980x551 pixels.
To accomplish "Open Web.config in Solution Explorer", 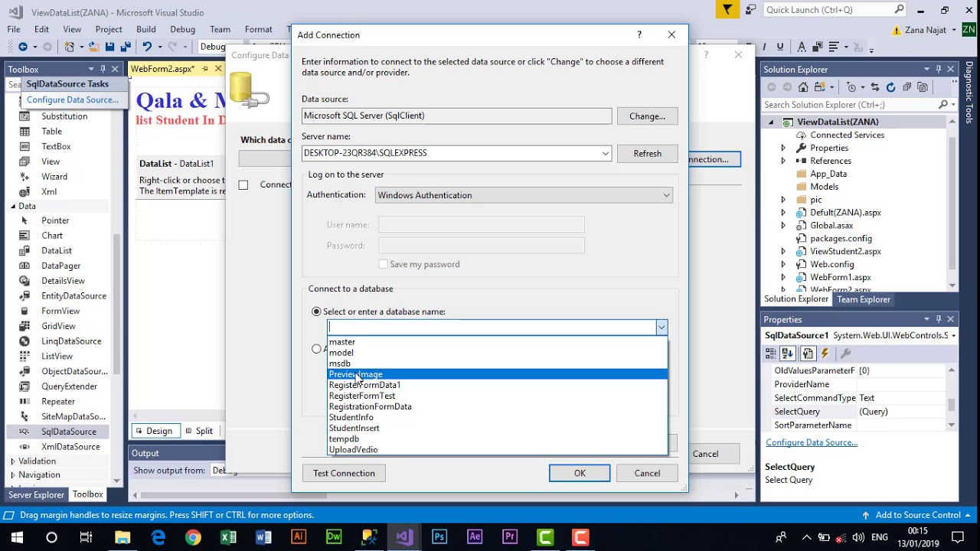I will pyautogui.click(x=831, y=264).
